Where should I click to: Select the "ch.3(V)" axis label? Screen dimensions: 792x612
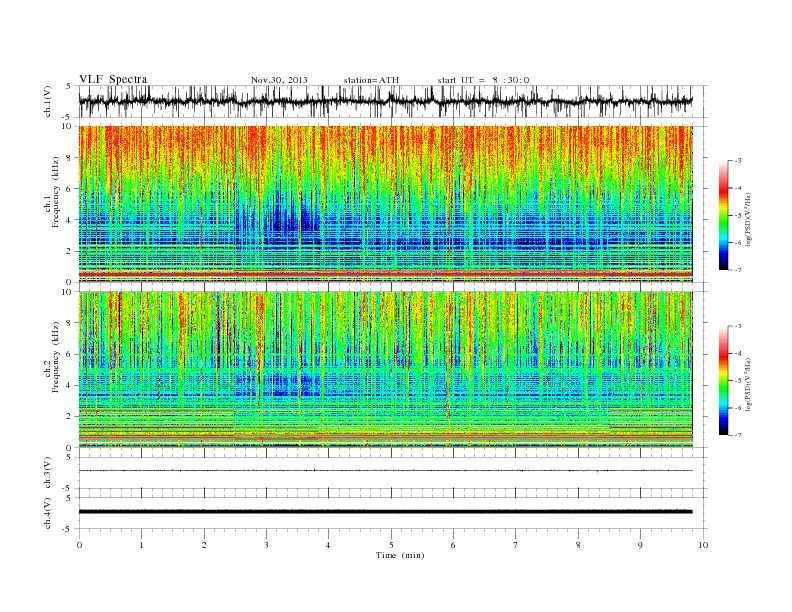tap(48, 473)
